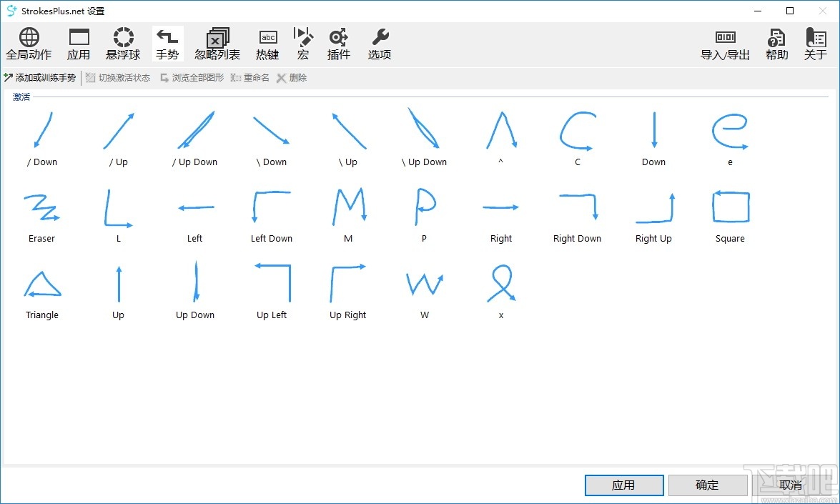The width and height of the screenshot is (840, 504).
Task: Click 添加或训练手势 toolbar button
Action: pos(40,78)
